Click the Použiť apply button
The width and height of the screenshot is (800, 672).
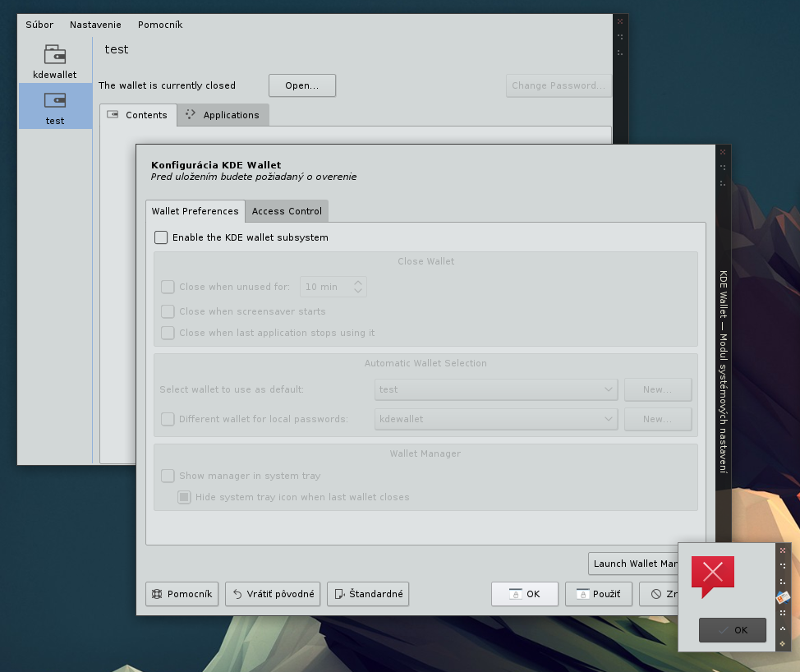(599, 594)
